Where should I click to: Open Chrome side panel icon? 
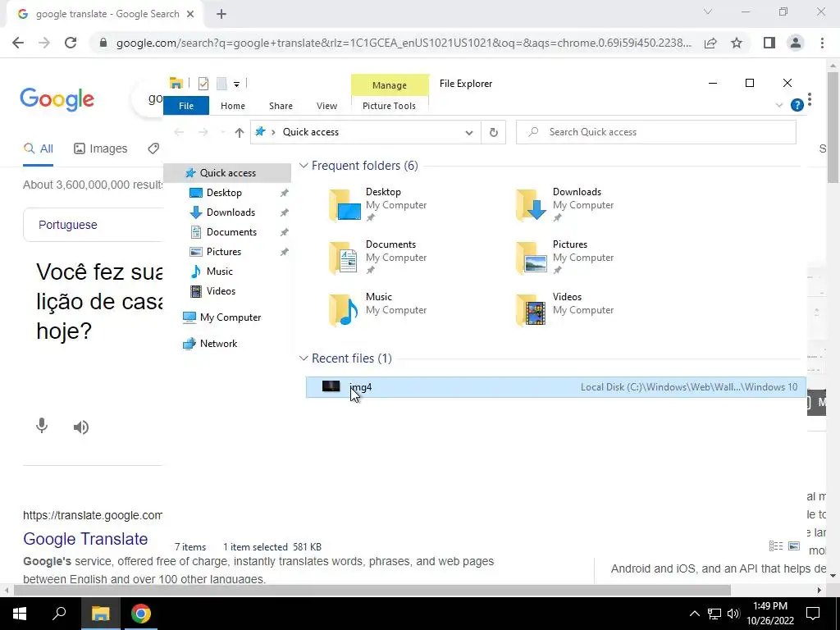click(769, 43)
